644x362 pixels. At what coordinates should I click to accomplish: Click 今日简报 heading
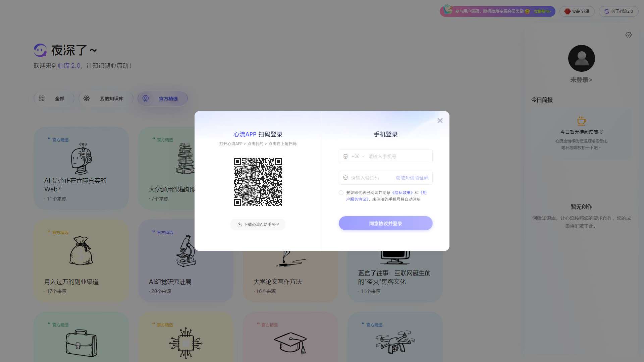[542, 100]
